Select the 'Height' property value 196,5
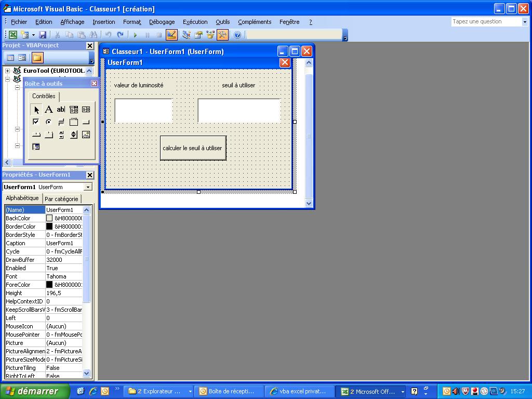This screenshot has height=399, width=532. (x=64, y=293)
